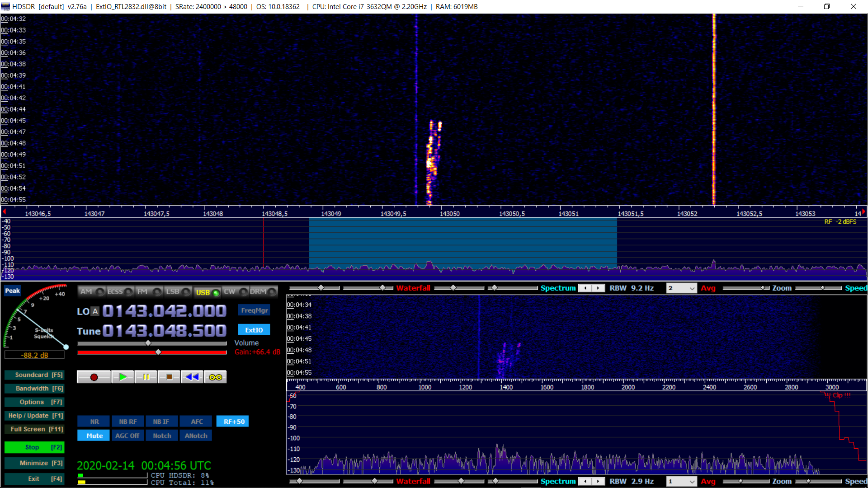The width and height of the screenshot is (868, 488).
Task: Click the Exit [F4] button
Action: coord(34,479)
